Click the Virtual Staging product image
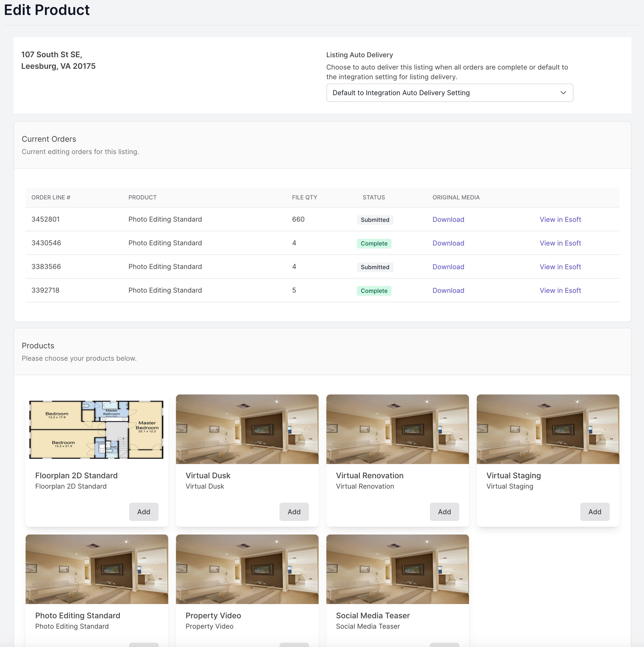644x647 pixels. coord(547,429)
